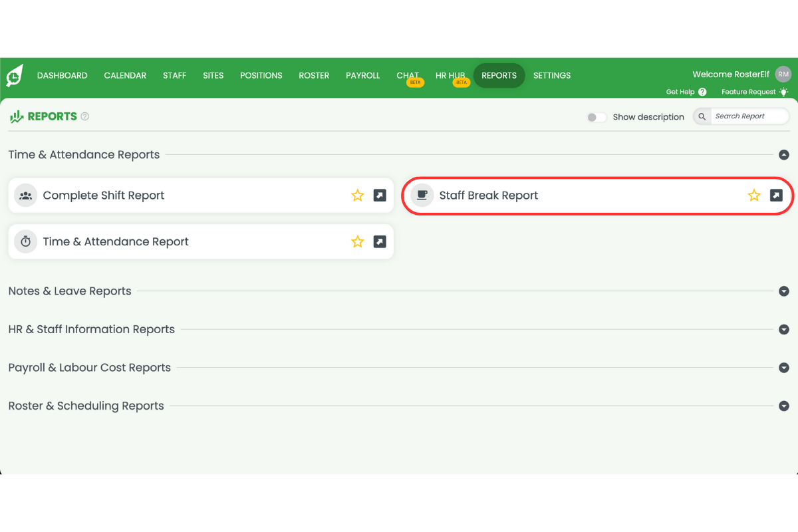Screen dimensions: 798x532
Task: Open the HR HUB menu item
Action: point(450,75)
